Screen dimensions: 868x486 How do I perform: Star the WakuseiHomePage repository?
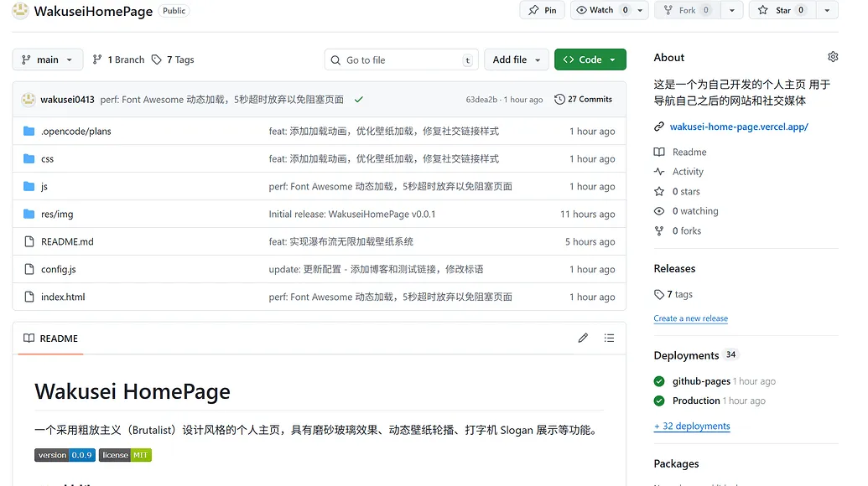pos(782,10)
